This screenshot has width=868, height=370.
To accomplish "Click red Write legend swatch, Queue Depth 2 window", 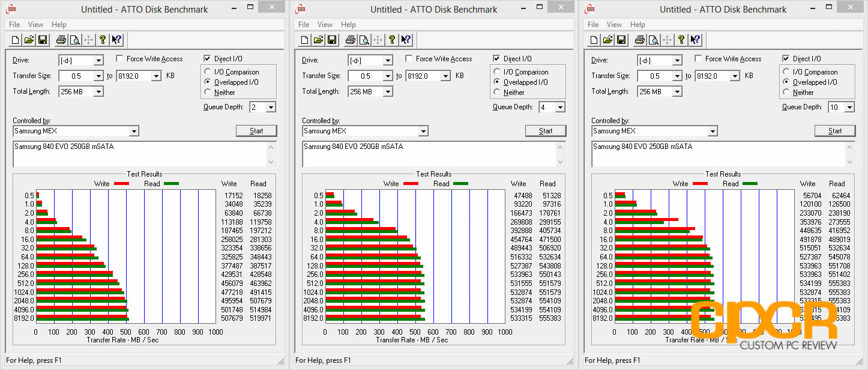I will pyautogui.click(x=121, y=184).
